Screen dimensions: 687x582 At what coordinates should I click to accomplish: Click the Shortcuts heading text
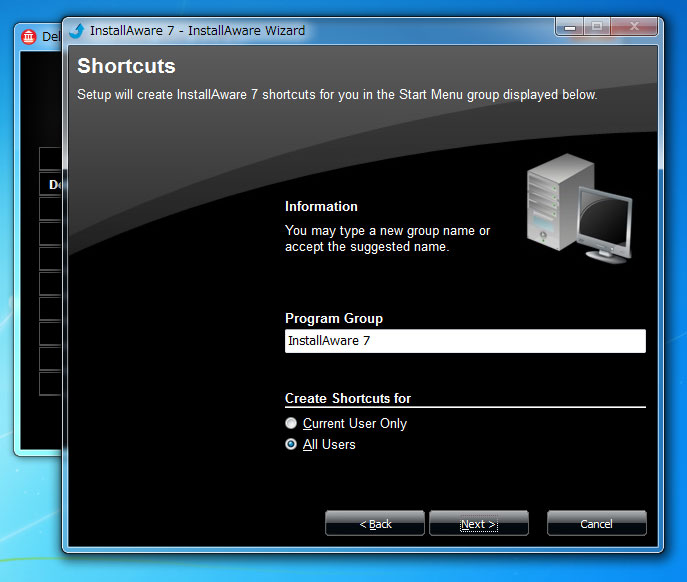coord(126,66)
